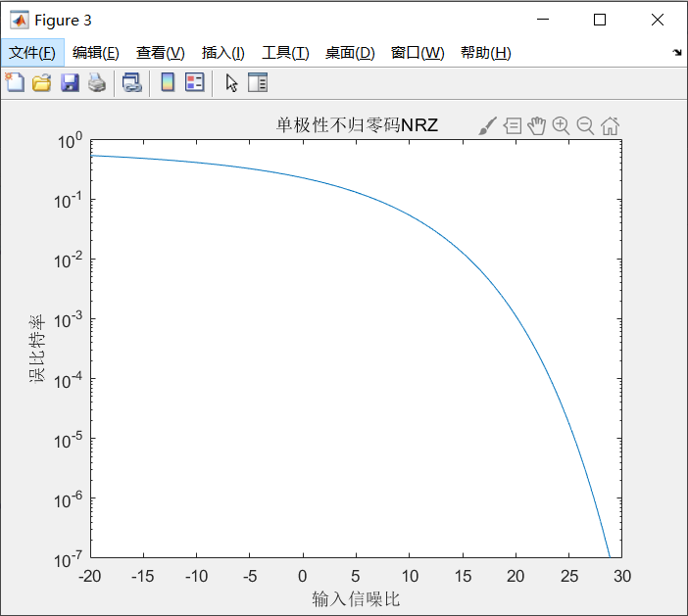
Task: Maximize the Figure 3 window
Action: pos(600,20)
